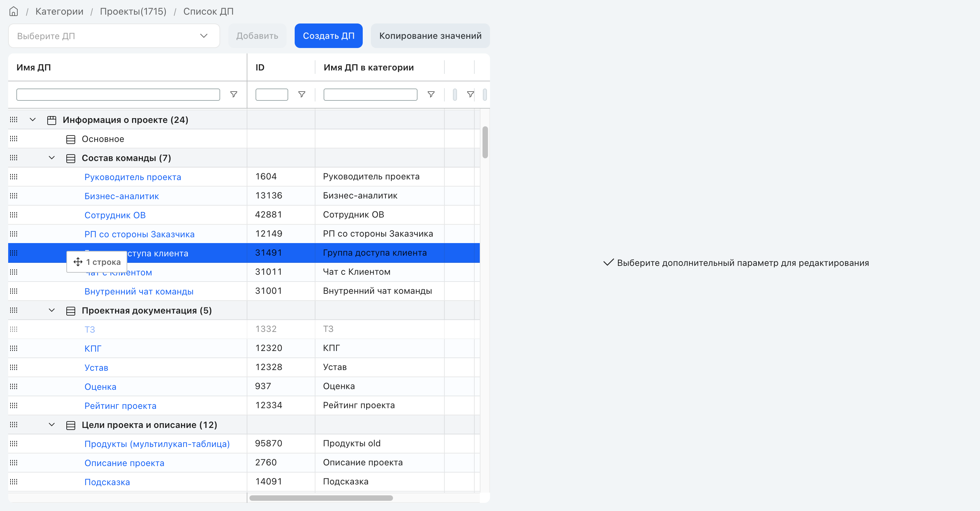Click the Цели проекта и описание section icon

[x=71, y=425]
